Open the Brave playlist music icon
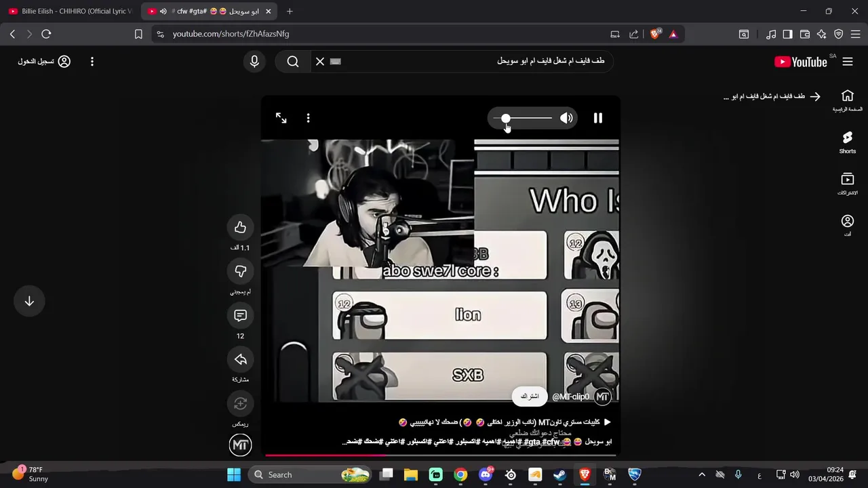The width and height of the screenshot is (868, 488). [771, 34]
